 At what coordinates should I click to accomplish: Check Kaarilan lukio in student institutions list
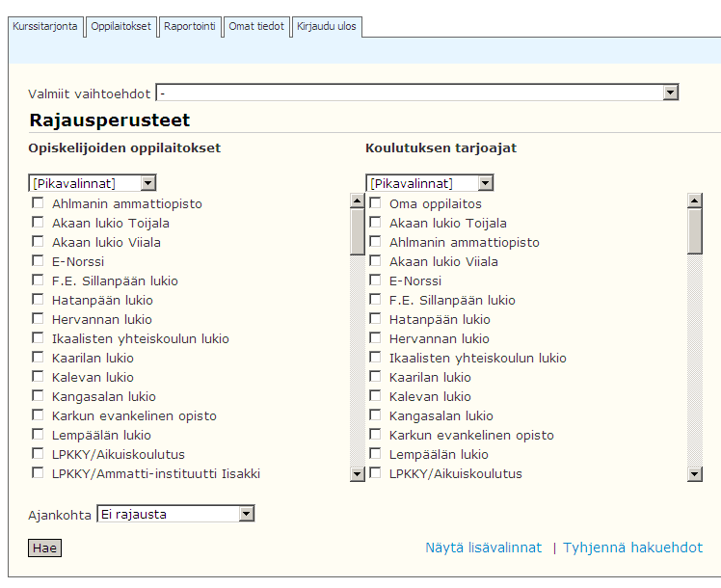coord(38,358)
